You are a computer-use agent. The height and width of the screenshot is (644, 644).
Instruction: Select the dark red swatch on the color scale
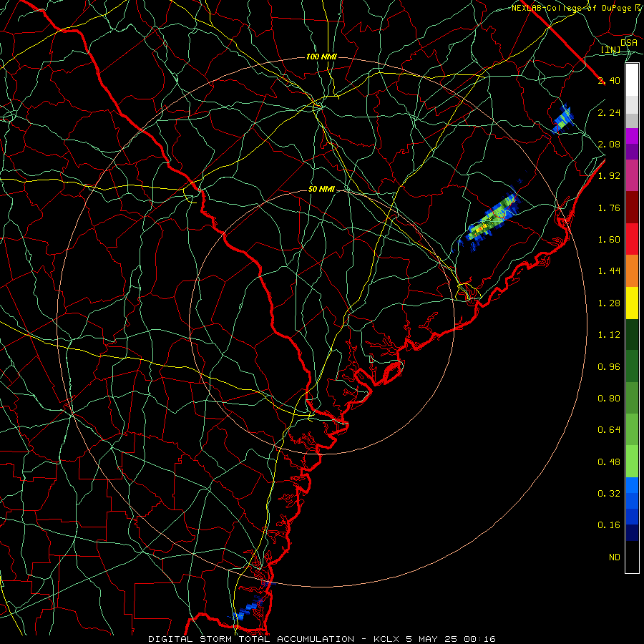(x=632, y=208)
